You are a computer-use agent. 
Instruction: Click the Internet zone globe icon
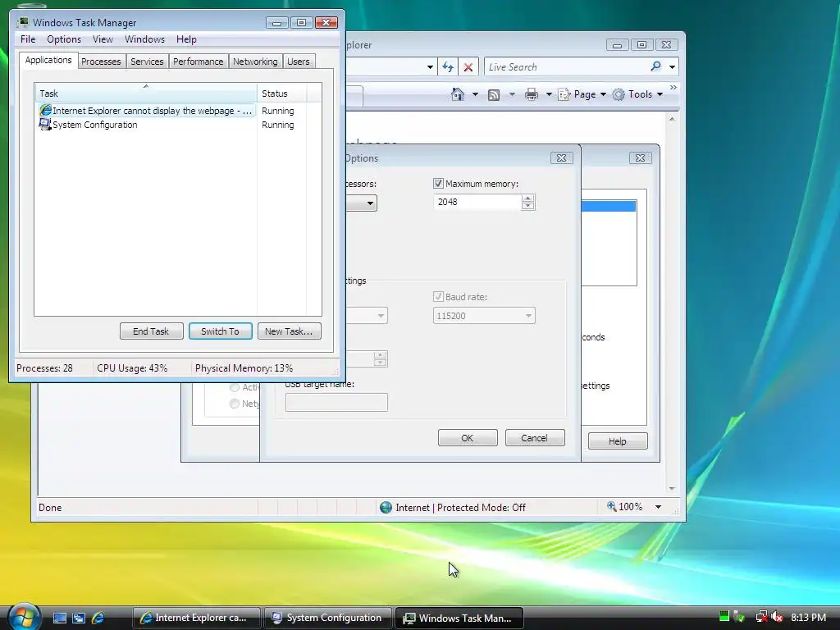point(386,507)
